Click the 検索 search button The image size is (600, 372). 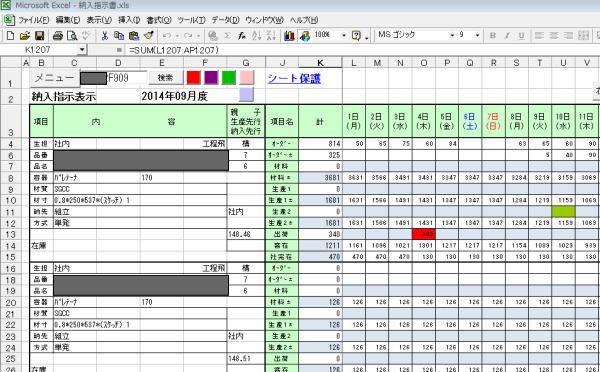click(x=165, y=78)
